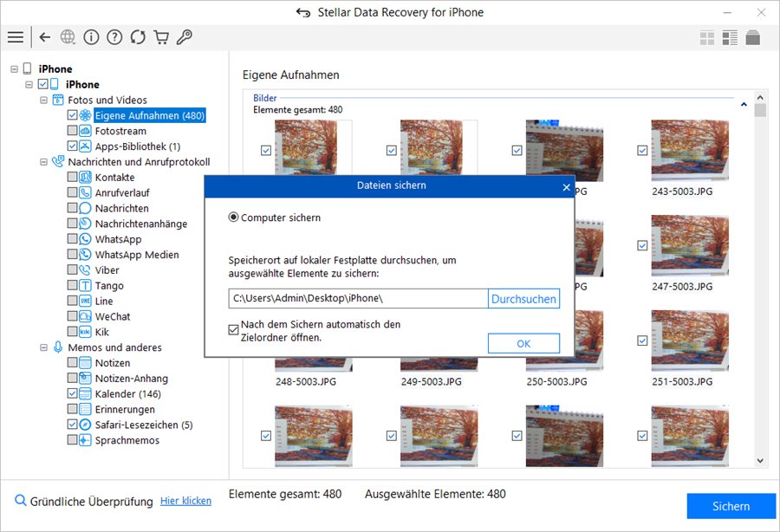Open language globe icon in toolbar

68,37
